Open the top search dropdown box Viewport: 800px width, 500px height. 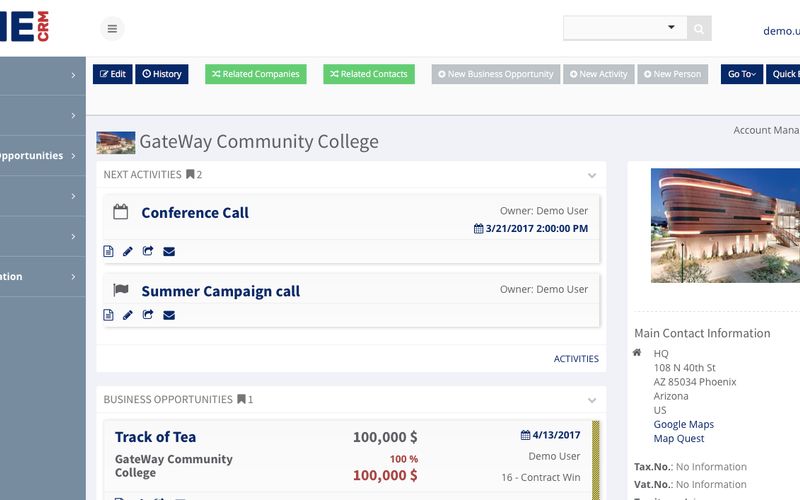pyautogui.click(x=625, y=28)
